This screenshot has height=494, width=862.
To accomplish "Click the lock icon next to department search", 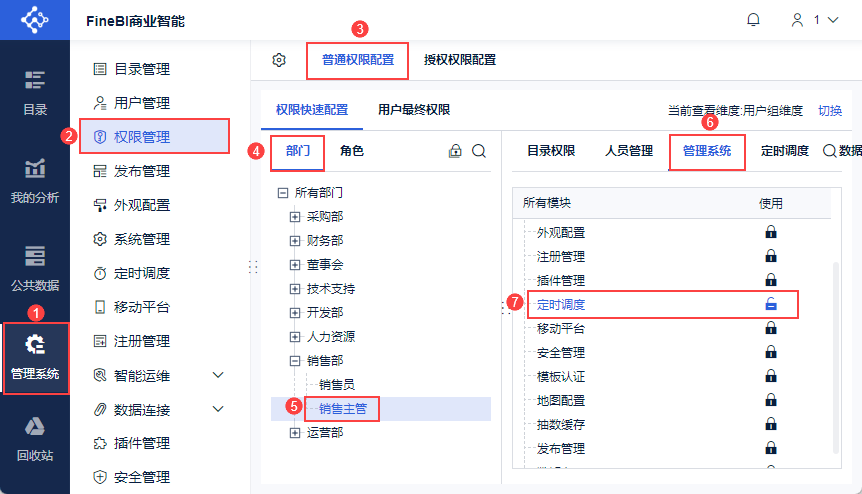I will [x=455, y=151].
